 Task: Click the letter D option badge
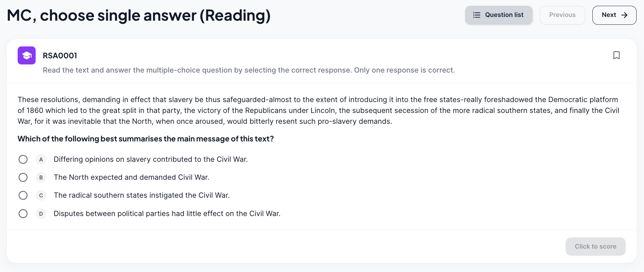pos(41,214)
